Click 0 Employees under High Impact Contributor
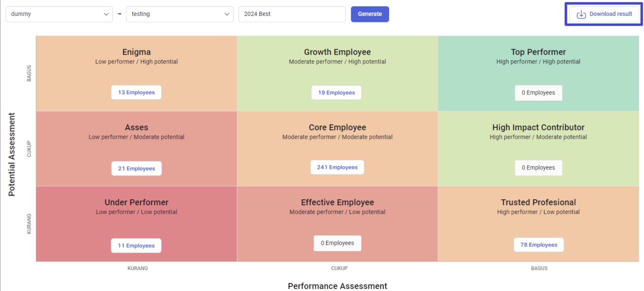This screenshot has width=644, height=291. (x=538, y=168)
